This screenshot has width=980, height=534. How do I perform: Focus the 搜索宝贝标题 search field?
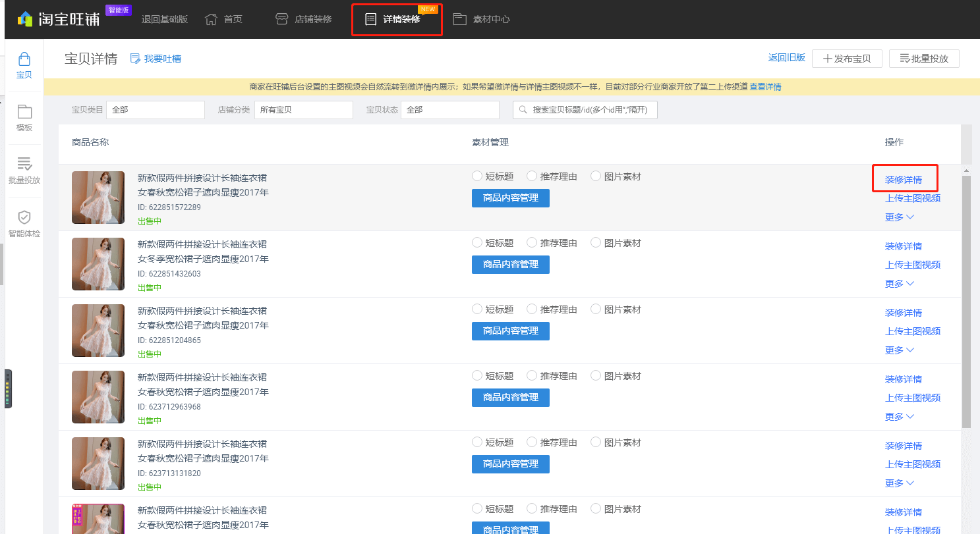[585, 110]
